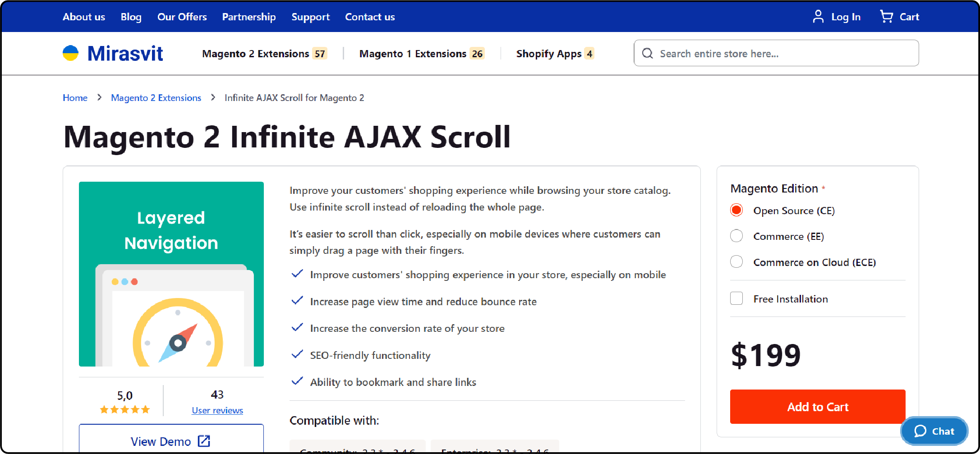Click the 26 count badge
This screenshot has width=980, height=454.
pyautogui.click(x=477, y=54)
